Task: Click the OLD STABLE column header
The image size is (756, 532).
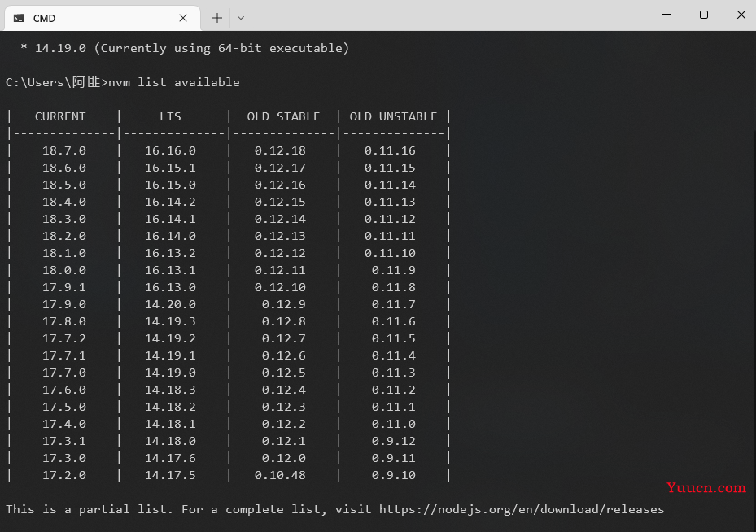Action: pos(283,116)
